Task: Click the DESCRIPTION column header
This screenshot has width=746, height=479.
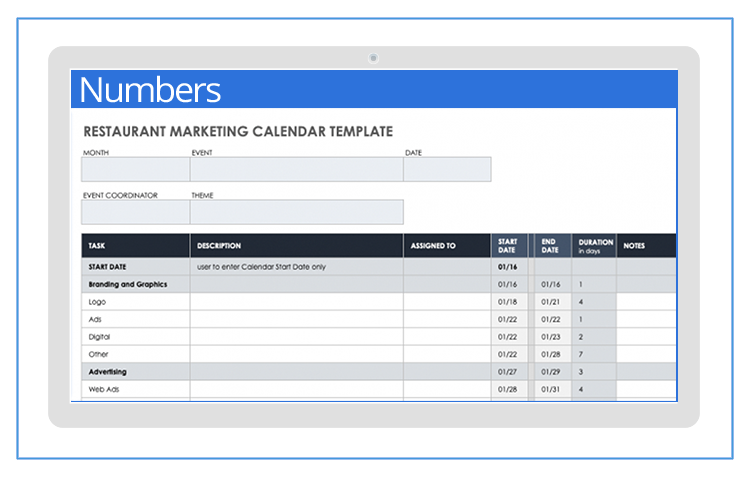Action: [296, 246]
